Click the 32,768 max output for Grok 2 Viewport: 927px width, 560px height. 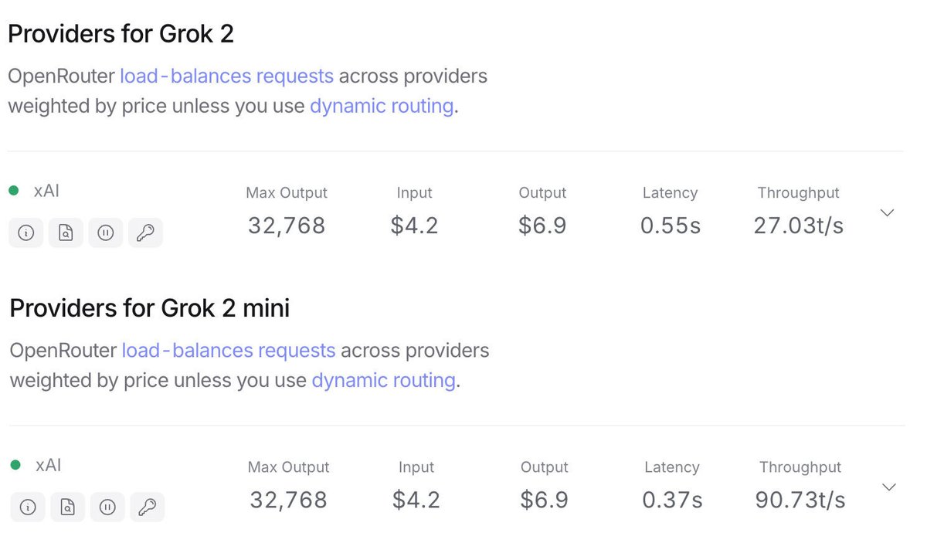pyautogui.click(x=287, y=226)
